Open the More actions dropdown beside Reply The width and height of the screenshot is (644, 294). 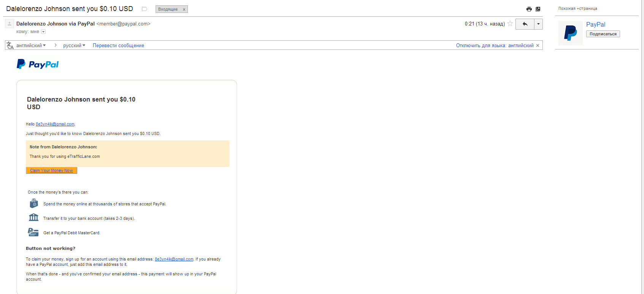pyautogui.click(x=538, y=24)
